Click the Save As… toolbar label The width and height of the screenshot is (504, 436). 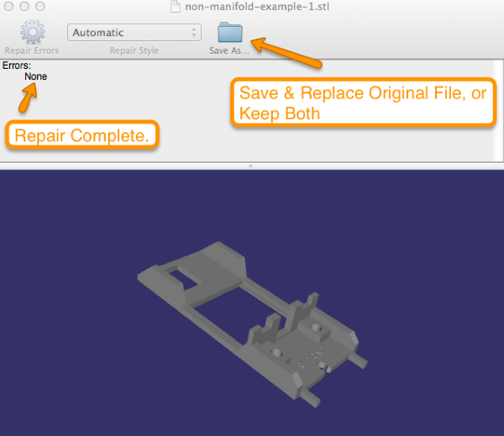click(229, 50)
